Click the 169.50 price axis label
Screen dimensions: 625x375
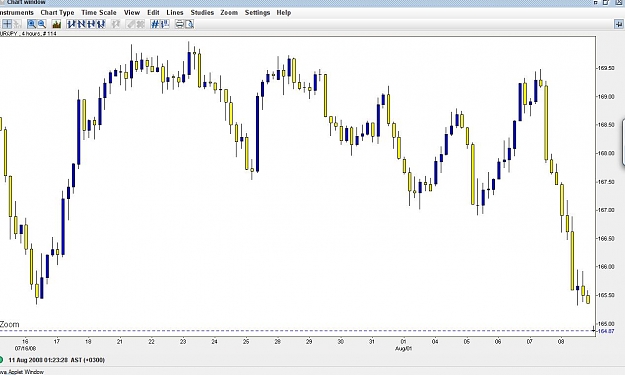(606, 68)
